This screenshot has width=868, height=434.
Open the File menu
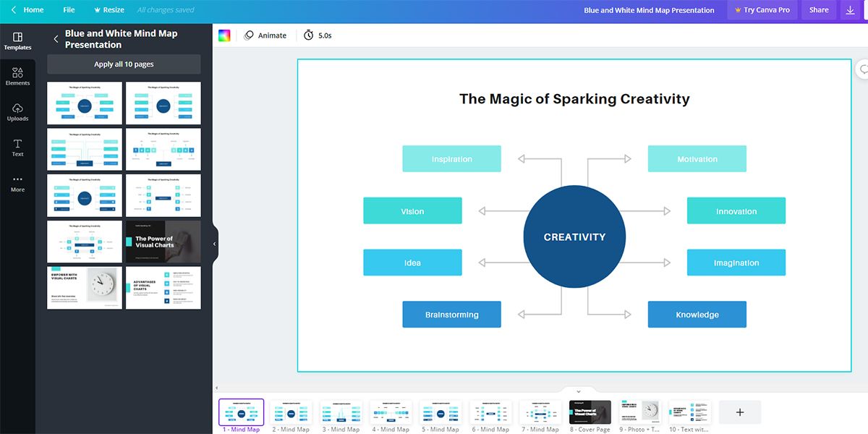click(69, 10)
